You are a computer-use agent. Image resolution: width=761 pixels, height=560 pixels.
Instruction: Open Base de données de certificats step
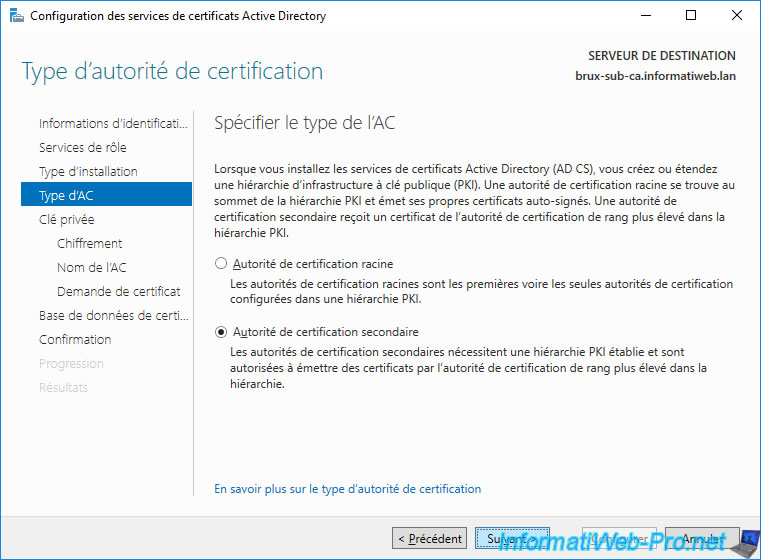(112, 316)
